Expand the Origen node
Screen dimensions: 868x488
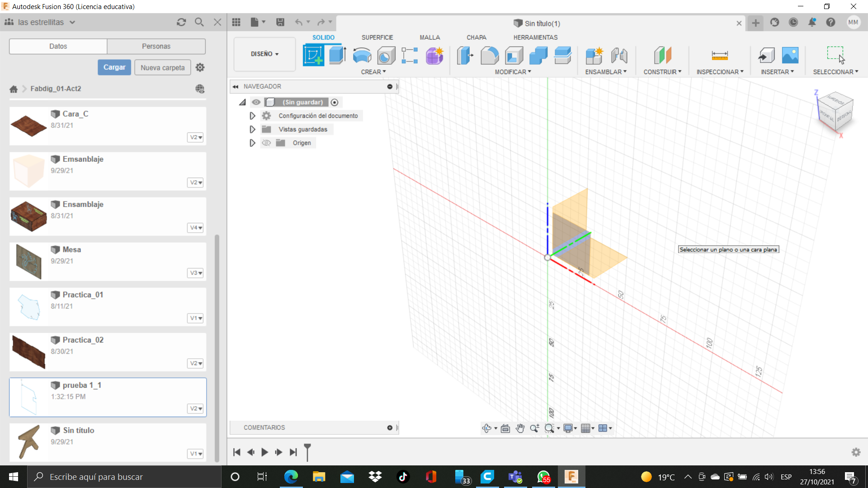coord(252,143)
